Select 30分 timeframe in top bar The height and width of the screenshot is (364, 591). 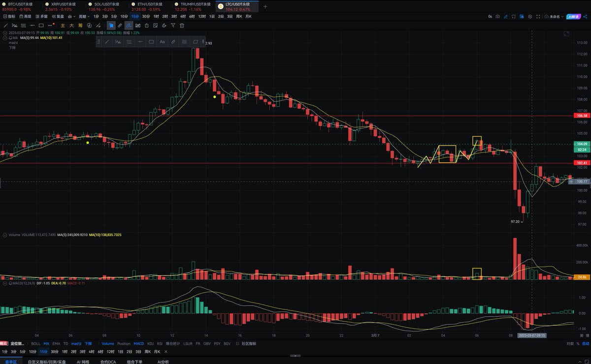146,16
